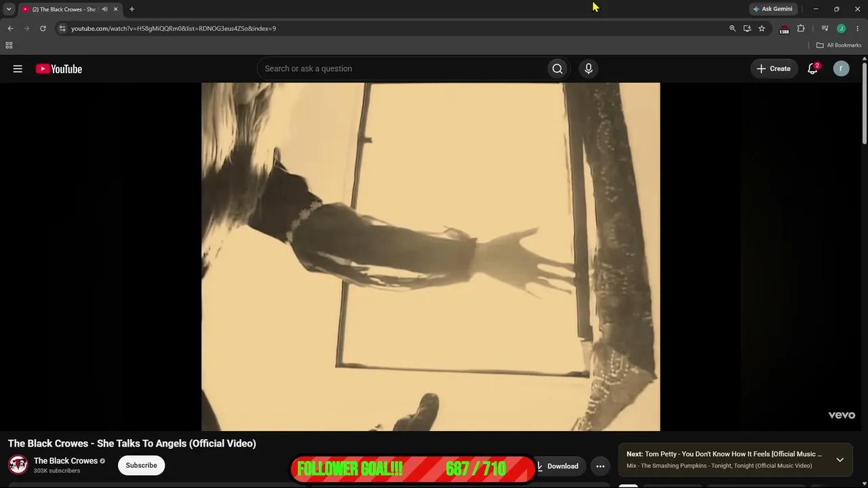Open the Chrome three-dot menu
The width and height of the screenshot is (868, 488).
coord(857,28)
